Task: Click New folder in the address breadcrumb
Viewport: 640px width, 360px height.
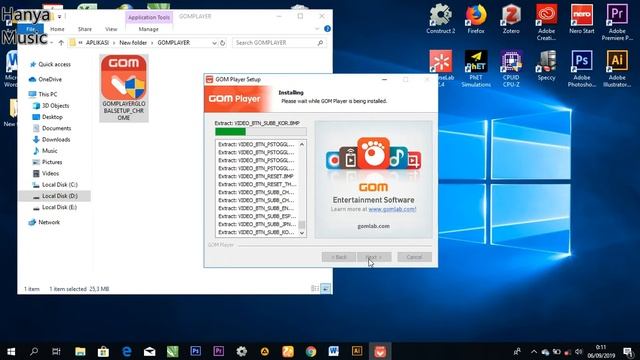Action: coord(133,42)
